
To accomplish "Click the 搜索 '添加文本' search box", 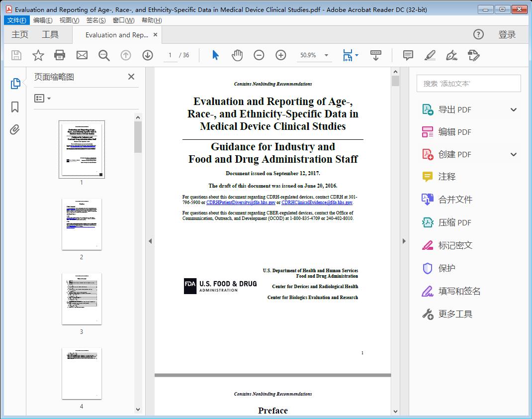I will [468, 84].
